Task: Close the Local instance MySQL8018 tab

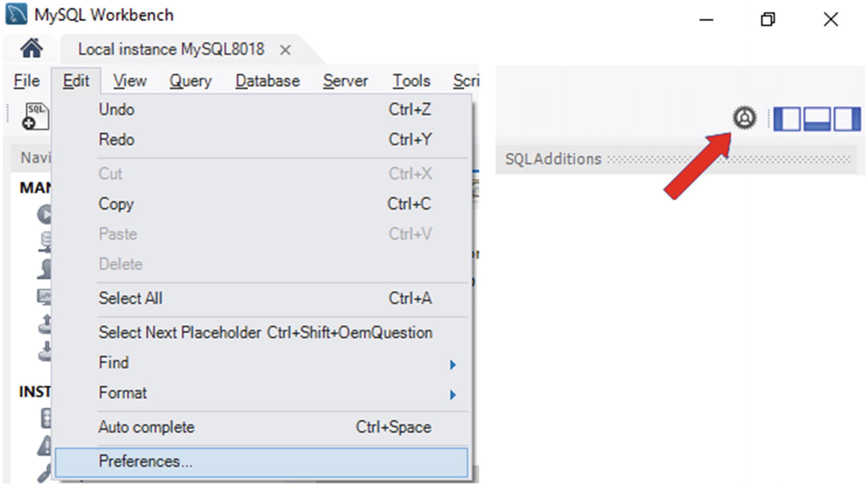Action: [285, 50]
